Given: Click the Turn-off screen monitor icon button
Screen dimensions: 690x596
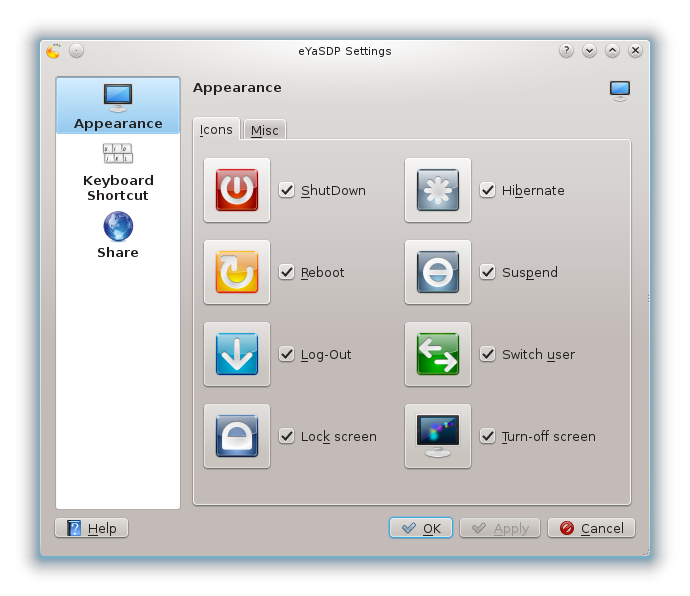Looking at the screenshot, I should click(x=438, y=436).
